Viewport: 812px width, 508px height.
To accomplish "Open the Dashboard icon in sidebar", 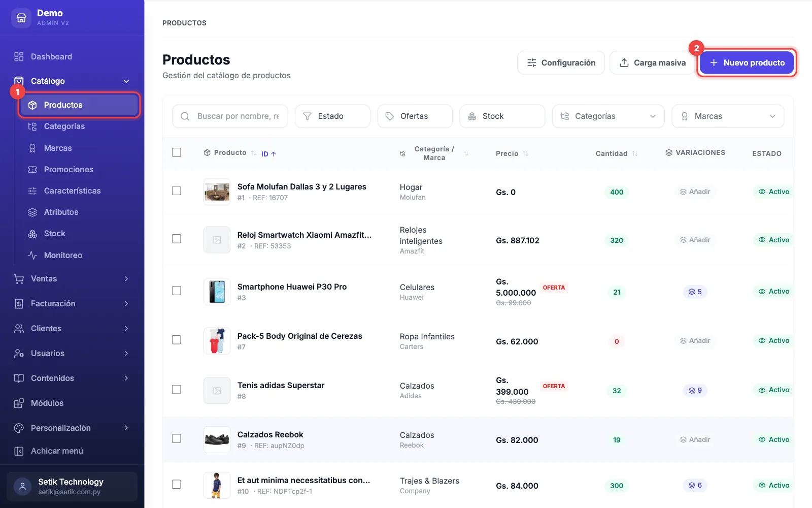I will [x=19, y=56].
